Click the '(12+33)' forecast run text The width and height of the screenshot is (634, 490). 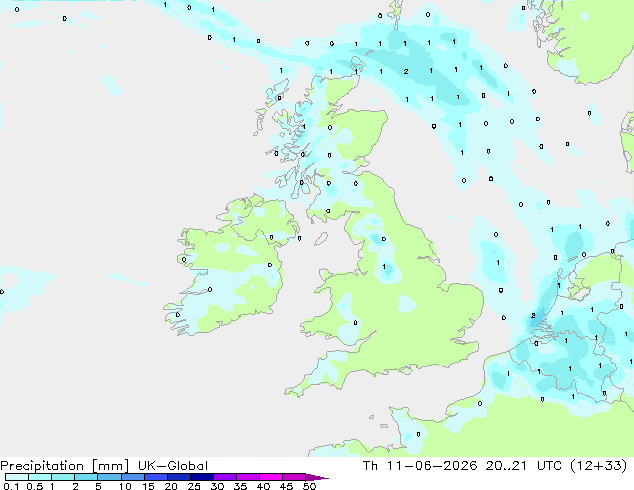(x=598, y=466)
